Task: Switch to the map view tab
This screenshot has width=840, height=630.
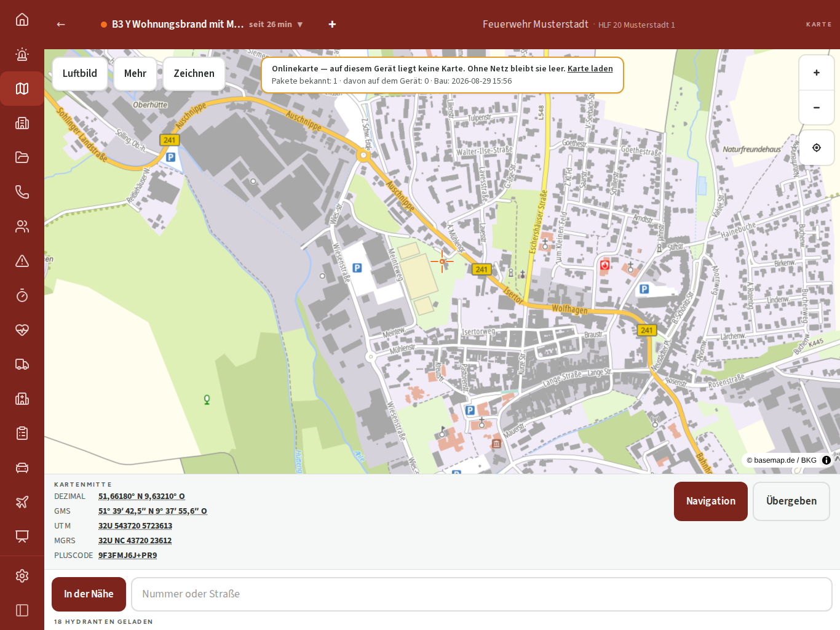Action: coord(22,89)
